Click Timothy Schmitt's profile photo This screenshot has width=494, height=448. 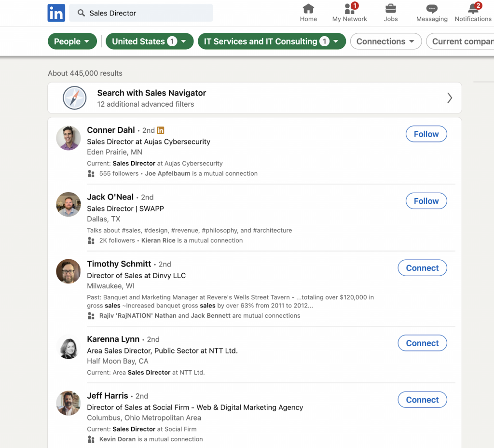69,271
